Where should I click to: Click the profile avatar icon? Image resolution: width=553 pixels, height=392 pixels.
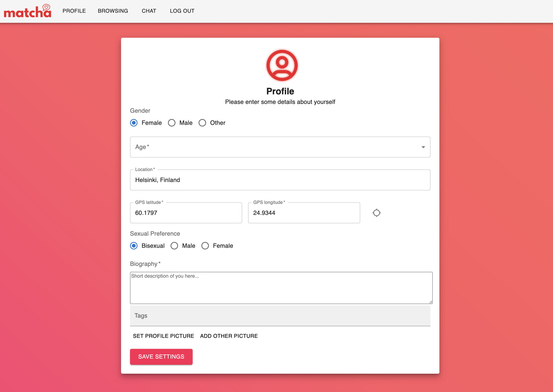(x=282, y=65)
